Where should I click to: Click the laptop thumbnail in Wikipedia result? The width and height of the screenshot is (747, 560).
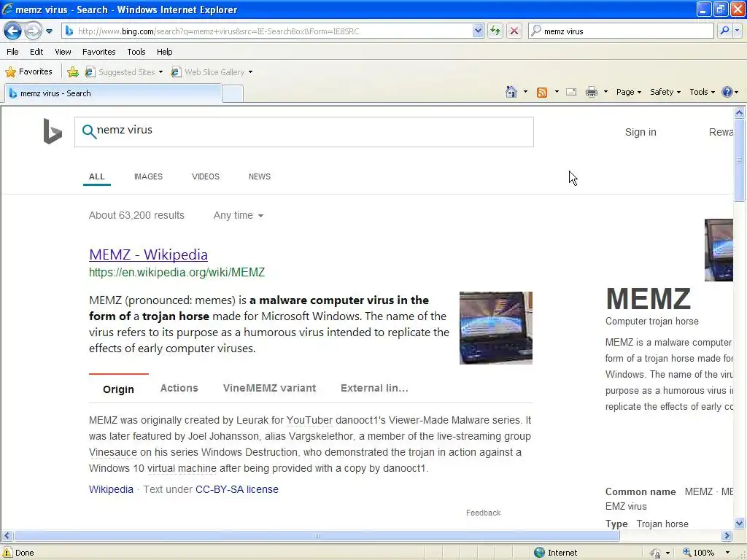point(496,328)
